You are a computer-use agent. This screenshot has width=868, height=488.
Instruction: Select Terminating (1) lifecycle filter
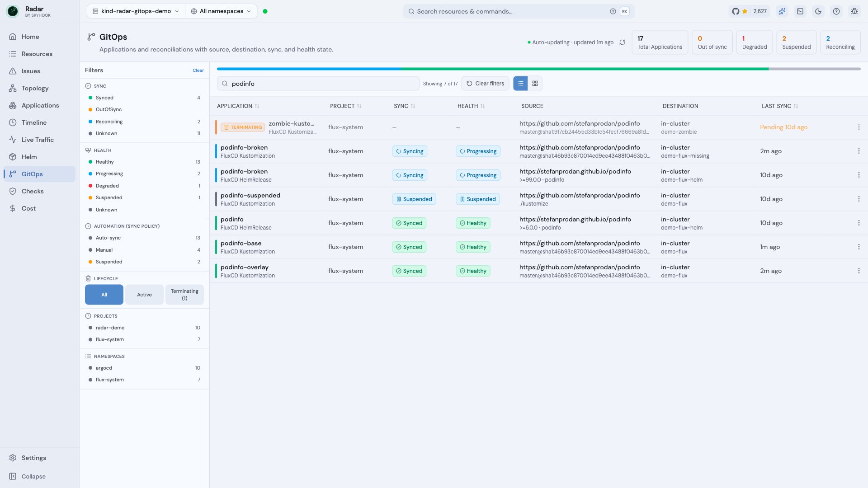coord(184,295)
